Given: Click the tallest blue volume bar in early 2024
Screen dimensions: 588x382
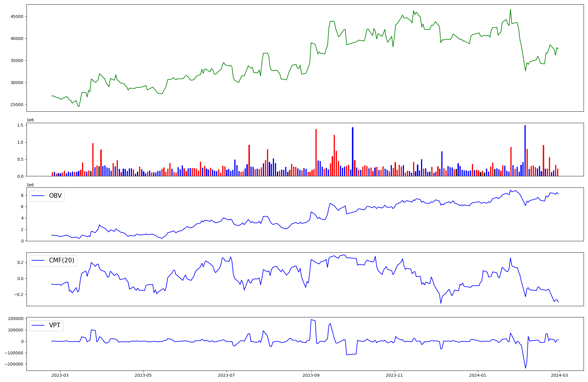Looking at the screenshot, I should [525, 150].
